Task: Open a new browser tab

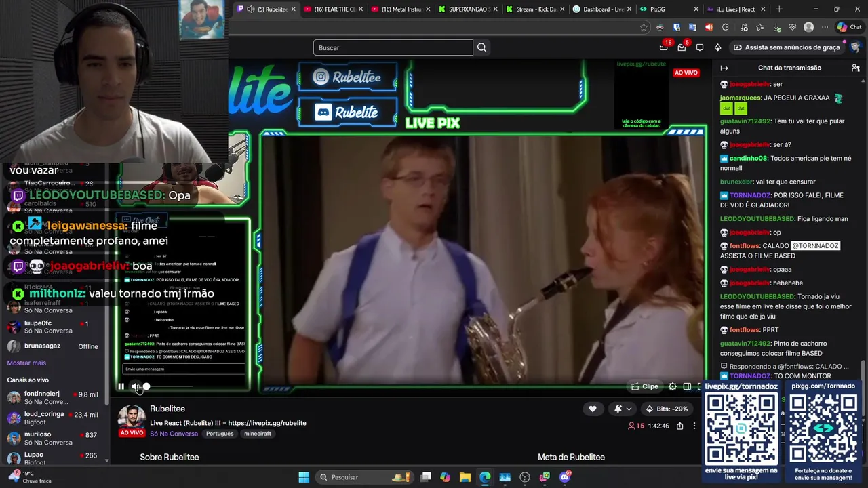Action: [x=779, y=9]
